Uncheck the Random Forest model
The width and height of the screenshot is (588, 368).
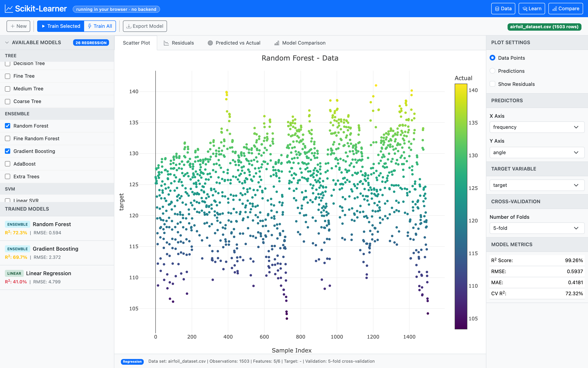[x=8, y=126]
